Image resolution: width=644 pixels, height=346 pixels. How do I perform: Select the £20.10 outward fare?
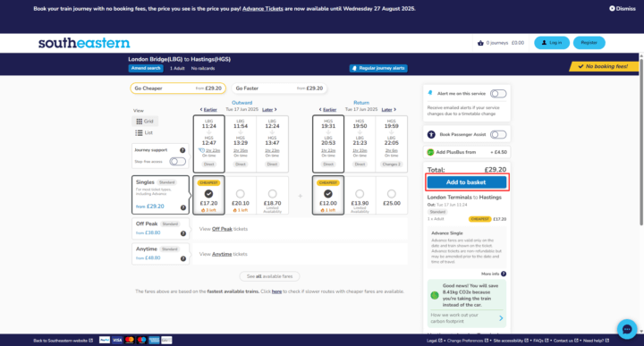coord(241,194)
